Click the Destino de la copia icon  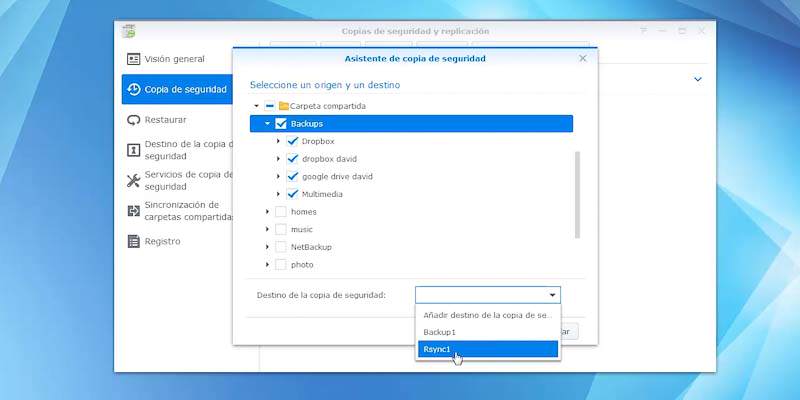pyautogui.click(x=133, y=150)
